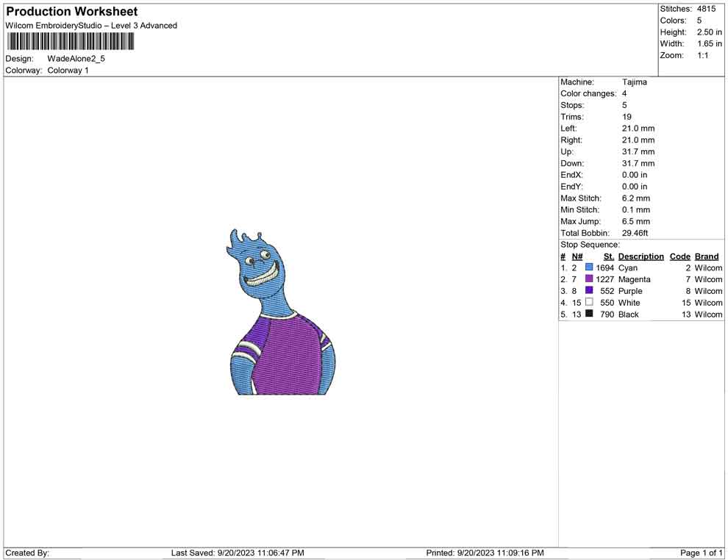Click the barcode under the Wilcom header

pos(71,42)
